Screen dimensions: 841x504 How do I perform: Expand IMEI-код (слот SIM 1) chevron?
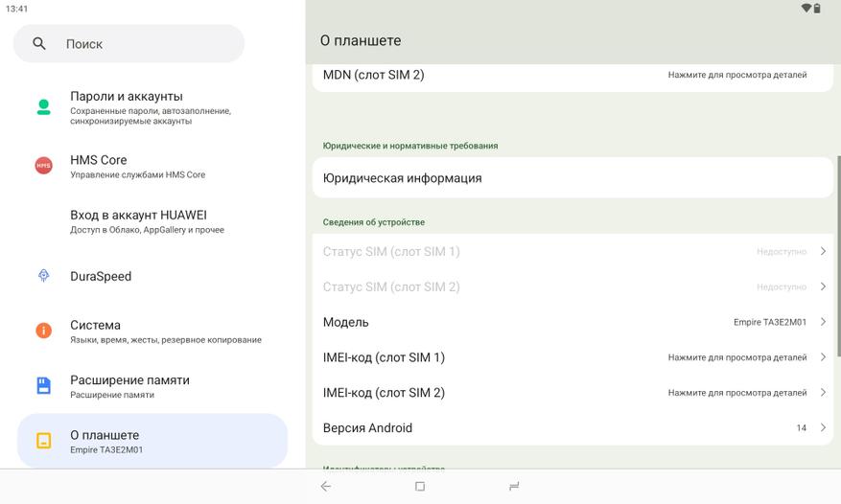pos(823,357)
